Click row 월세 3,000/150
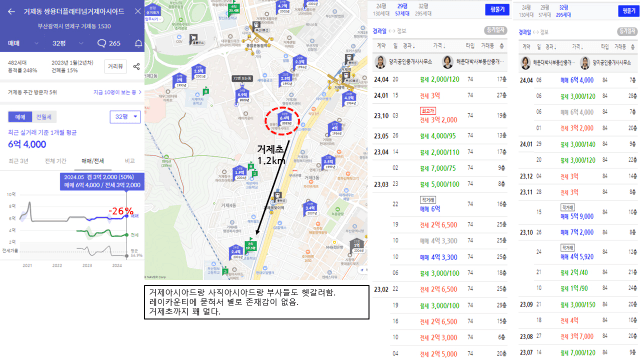The height and width of the screenshot is (360, 640). (x=578, y=305)
